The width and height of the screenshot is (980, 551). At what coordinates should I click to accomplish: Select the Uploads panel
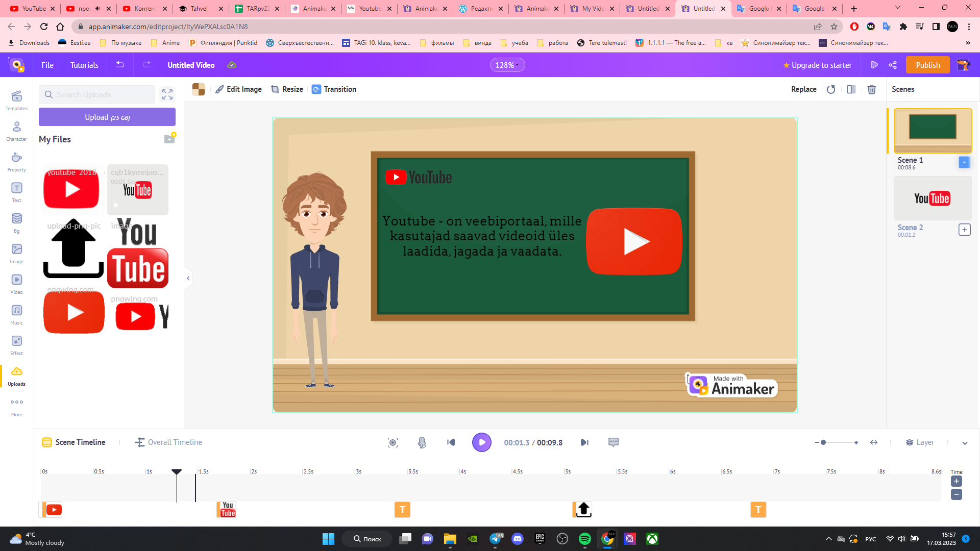pos(16,375)
